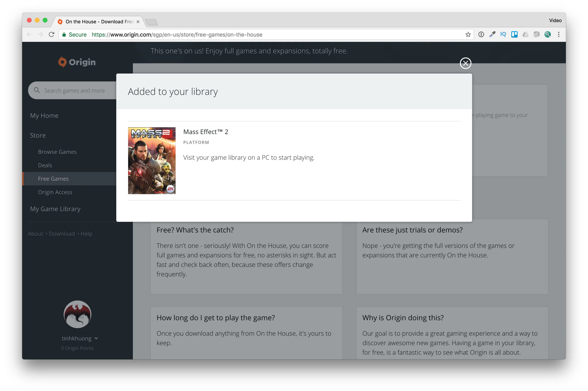Open the 1Password extension icon
The width and height of the screenshot is (588, 391).
tap(481, 34)
